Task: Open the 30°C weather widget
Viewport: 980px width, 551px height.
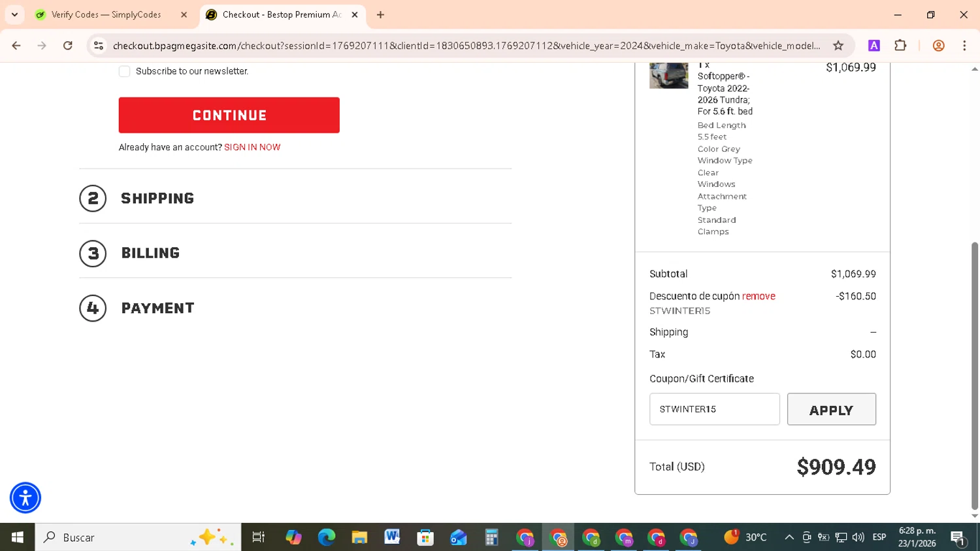Action: point(745,537)
